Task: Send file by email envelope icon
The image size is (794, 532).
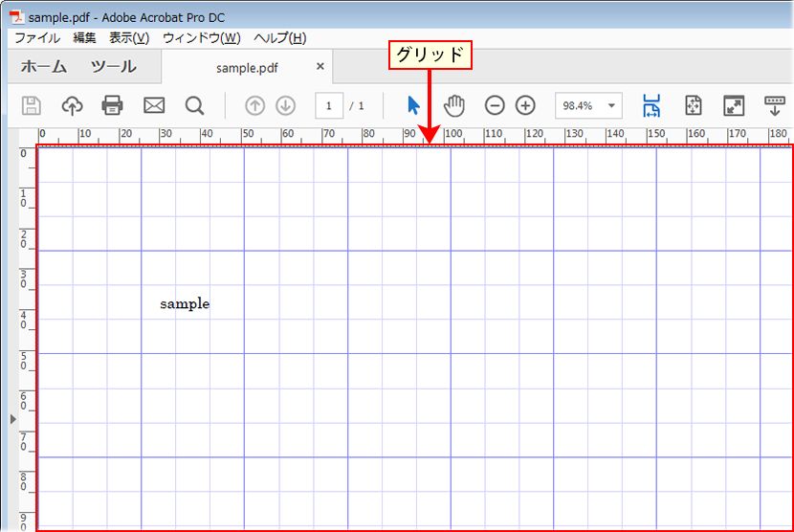Action: tap(154, 106)
